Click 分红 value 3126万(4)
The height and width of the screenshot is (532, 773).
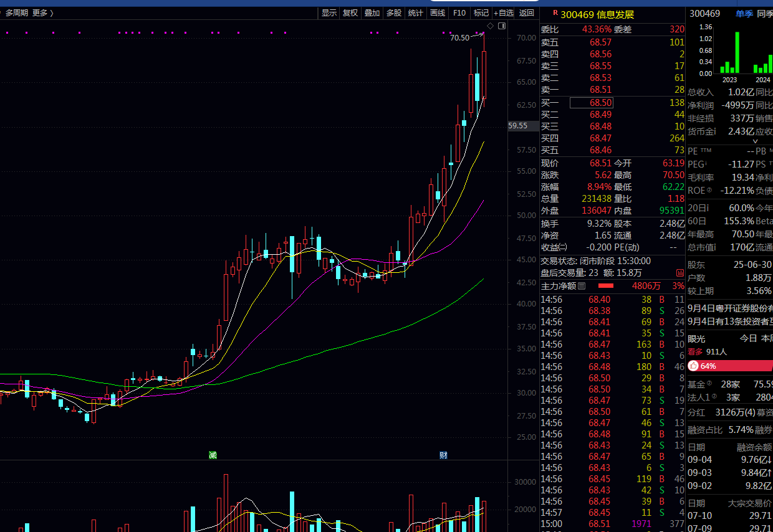pyautogui.click(x=735, y=412)
